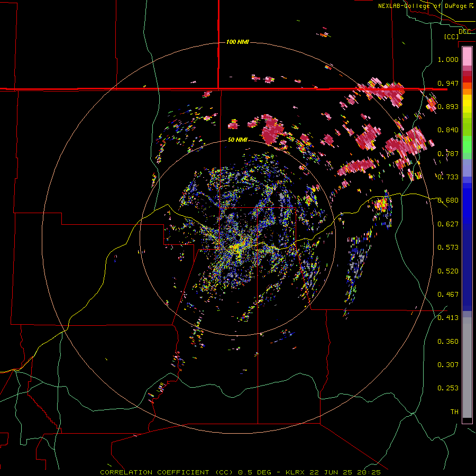Click the 0.840 scale label

448,130
